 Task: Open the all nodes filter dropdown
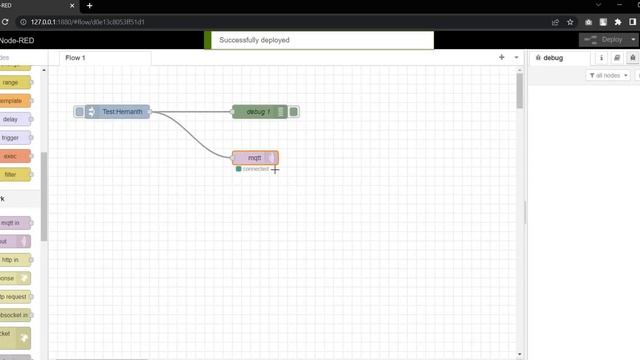[x=608, y=76]
